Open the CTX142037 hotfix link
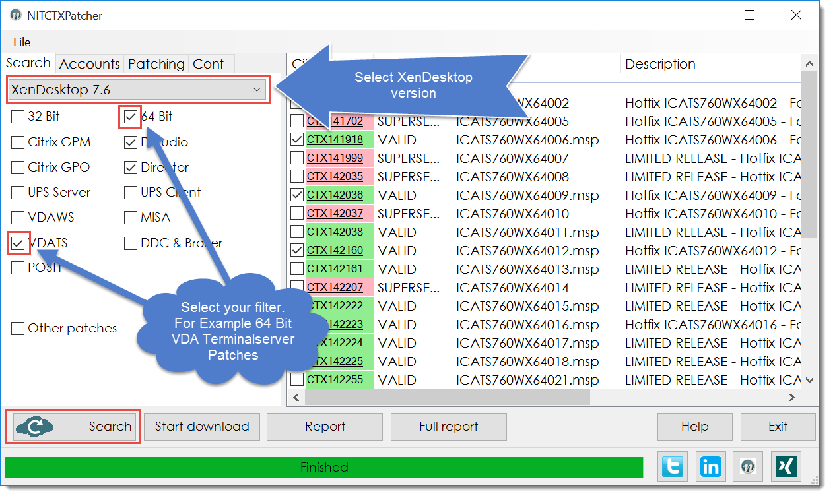This screenshot has width=837, height=504. click(335, 214)
